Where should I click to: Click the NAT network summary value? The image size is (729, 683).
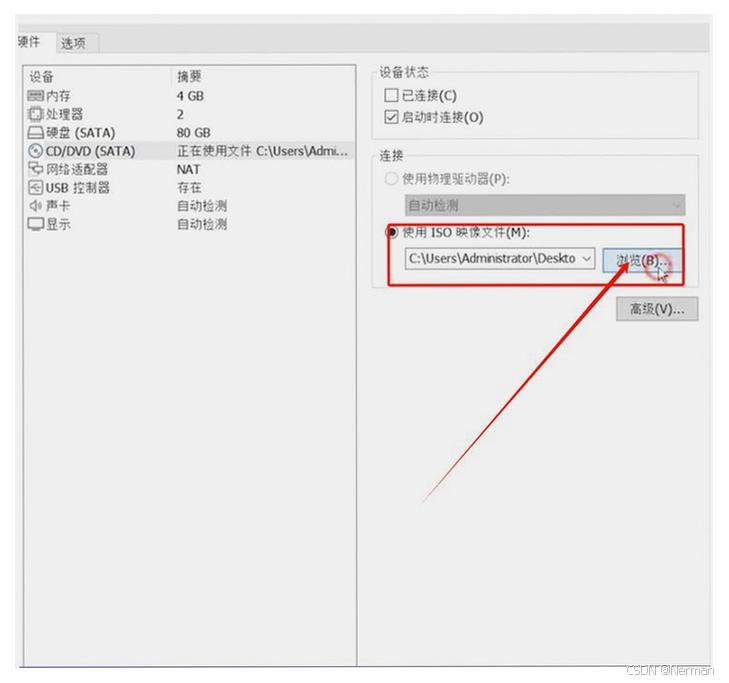(188, 170)
